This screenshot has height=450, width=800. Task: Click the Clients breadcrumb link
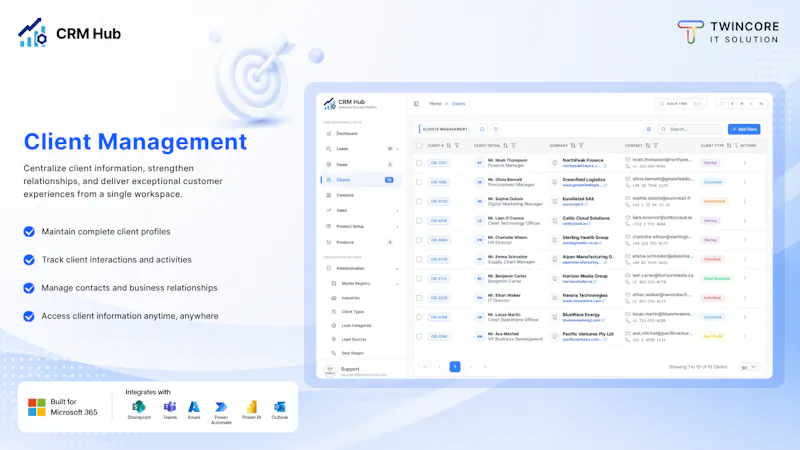coord(459,104)
